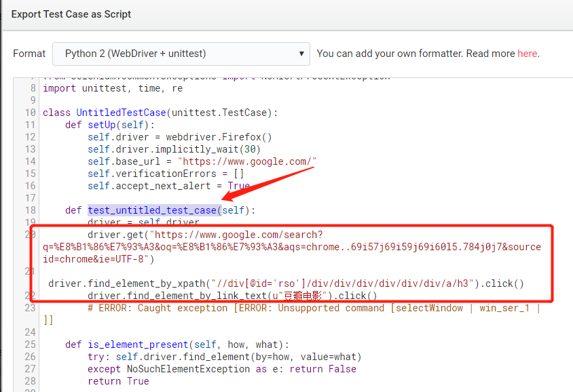This screenshot has width=573, height=392.
Task: Click the 'find_element_by_link_text' line
Action: point(232,296)
